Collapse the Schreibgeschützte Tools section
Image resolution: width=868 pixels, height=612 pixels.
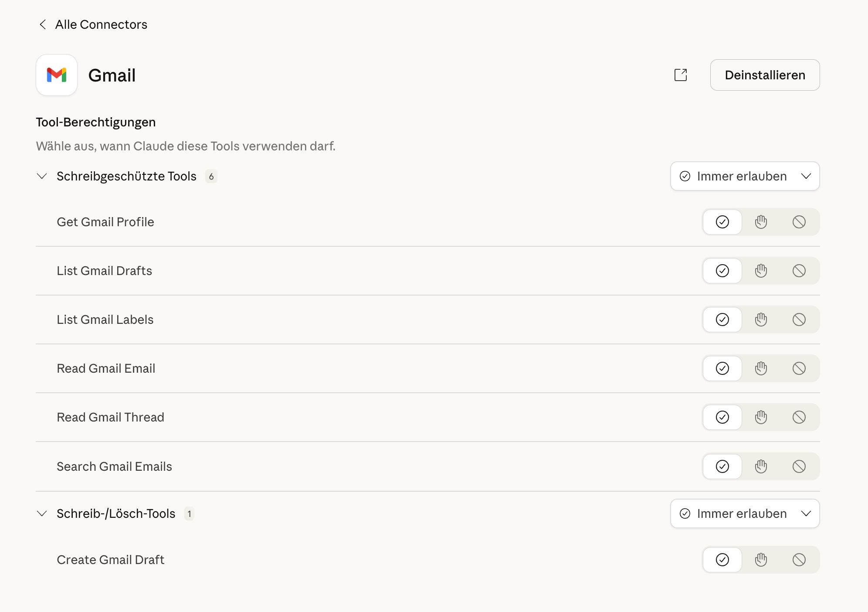click(x=42, y=176)
